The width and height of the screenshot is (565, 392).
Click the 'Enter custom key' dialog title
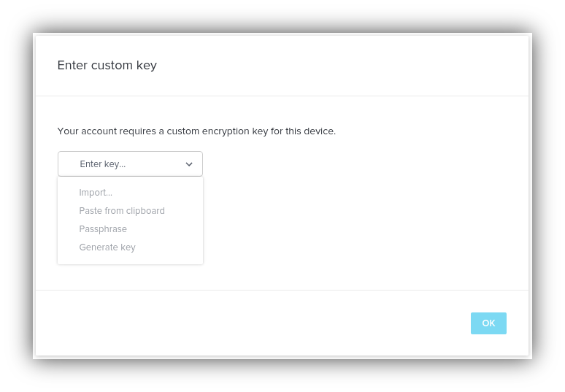107,65
